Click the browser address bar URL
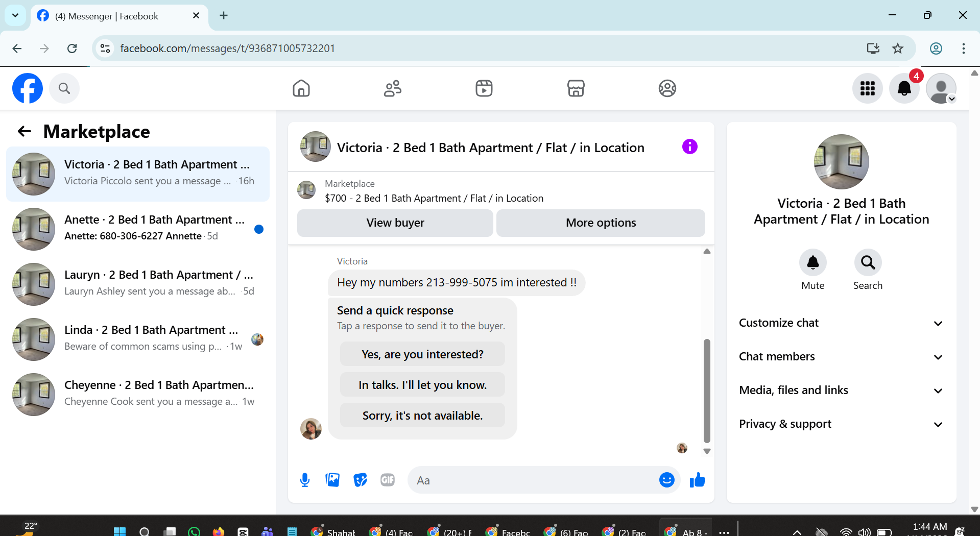The height and width of the screenshot is (536, 980). [x=227, y=48]
